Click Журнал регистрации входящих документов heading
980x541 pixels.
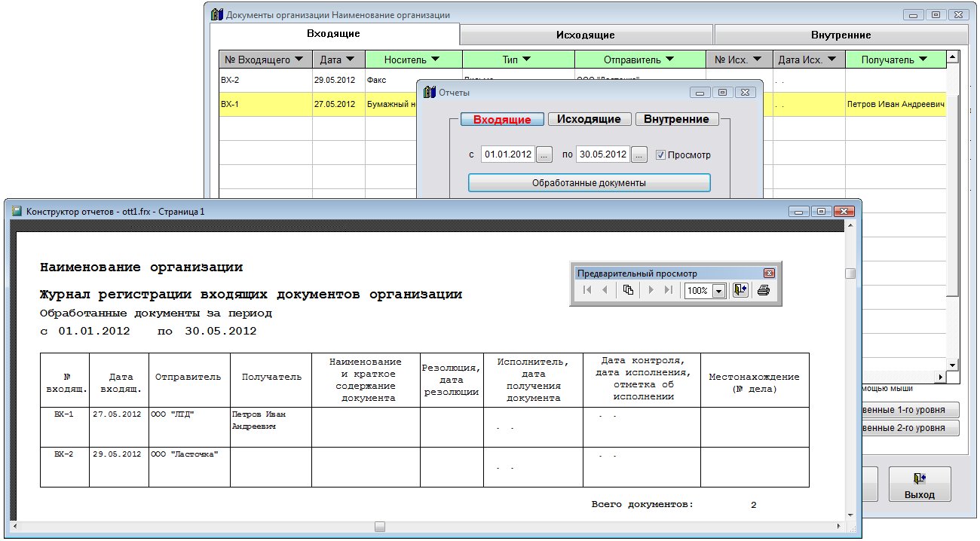point(250,295)
